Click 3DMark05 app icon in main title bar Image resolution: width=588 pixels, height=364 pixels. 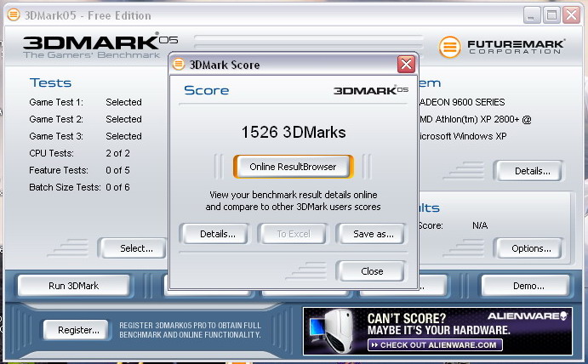click(14, 15)
